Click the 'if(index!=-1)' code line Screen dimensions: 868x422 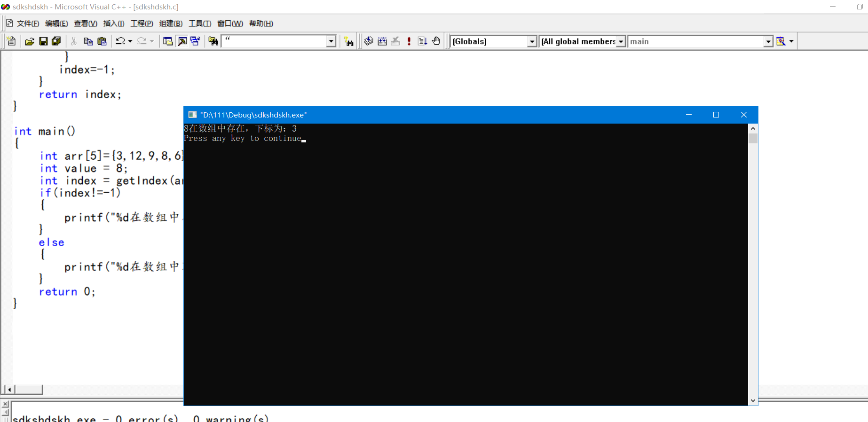click(80, 193)
